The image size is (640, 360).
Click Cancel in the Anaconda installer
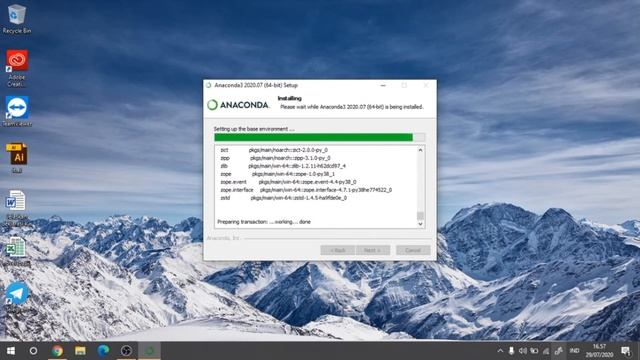413,250
